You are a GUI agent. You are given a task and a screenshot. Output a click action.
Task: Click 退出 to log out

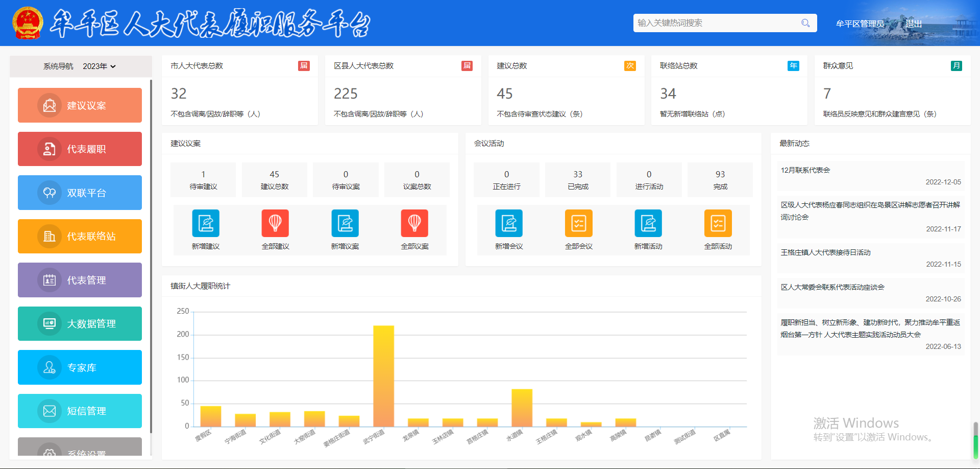tap(913, 24)
